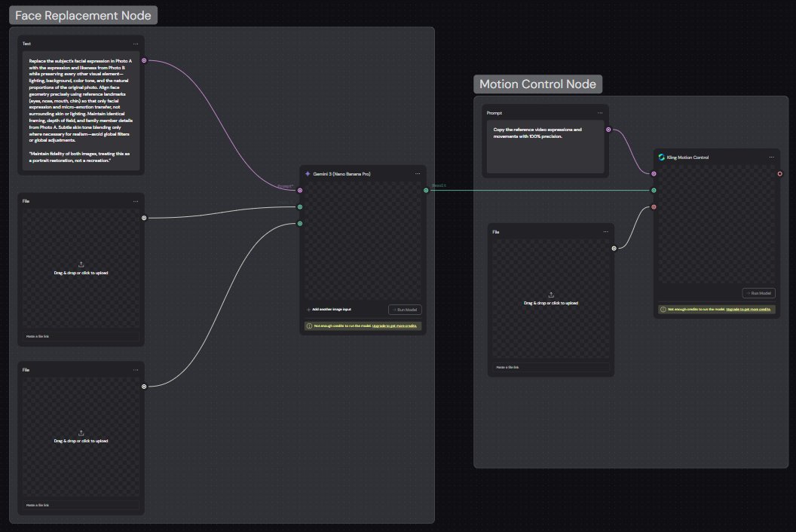The height and width of the screenshot is (532, 796).
Task: Open the Prompt node's three-dot menu
Action: pyautogui.click(x=600, y=113)
